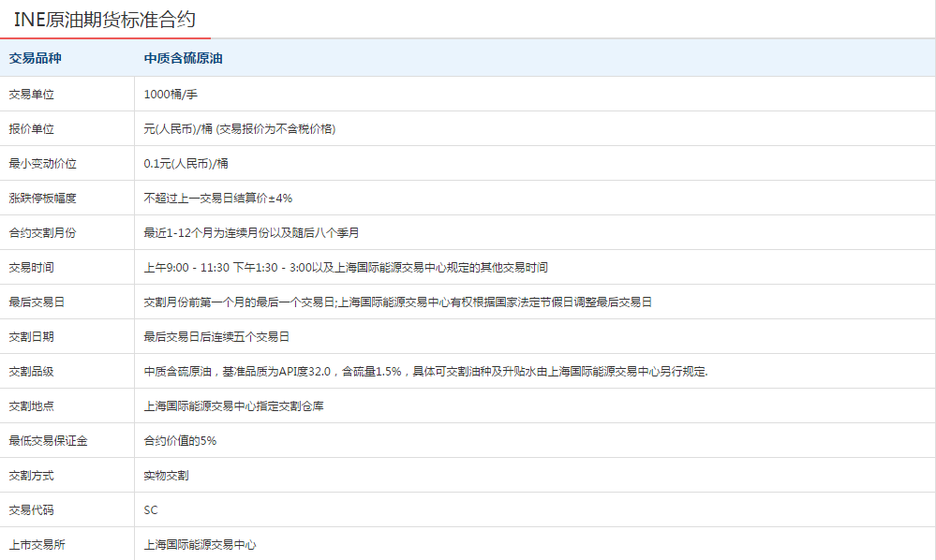This screenshot has height=560, width=936.
Task: Select the value 合约价值的5%
Action: coord(180,440)
